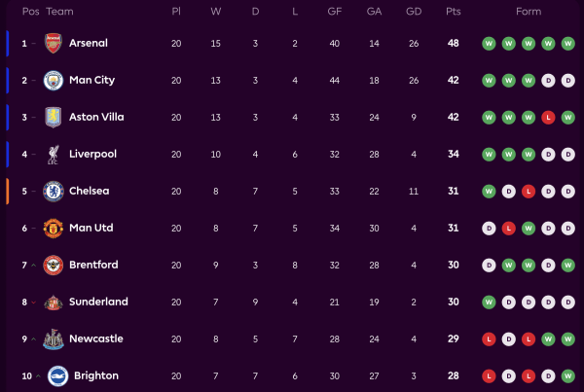Click Man Utd's red loss form circle
This screenshot has width=584, height=392.
(508, 228)
